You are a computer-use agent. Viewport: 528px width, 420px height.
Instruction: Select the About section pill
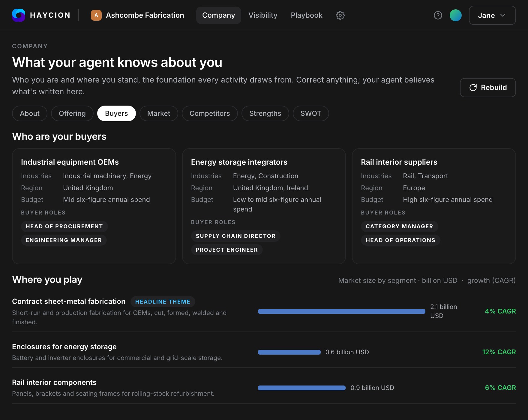tap(30, 113)
